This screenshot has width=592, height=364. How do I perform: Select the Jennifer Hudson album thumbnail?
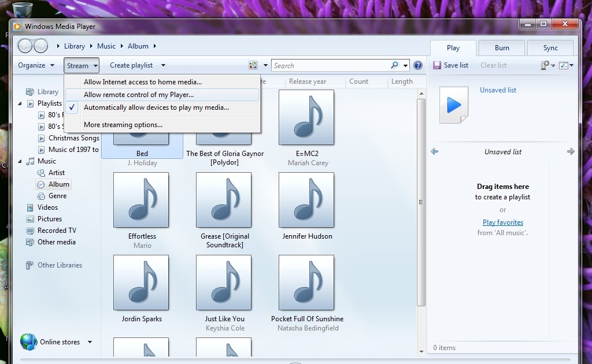pyautogui.click(x=306, y=200)
